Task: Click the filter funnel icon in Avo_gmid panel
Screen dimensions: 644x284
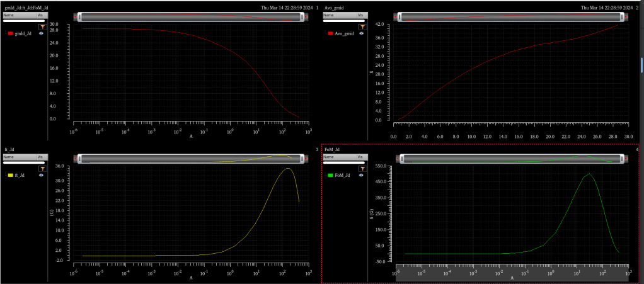Action: pyautogui.click(x=362, y=27)
